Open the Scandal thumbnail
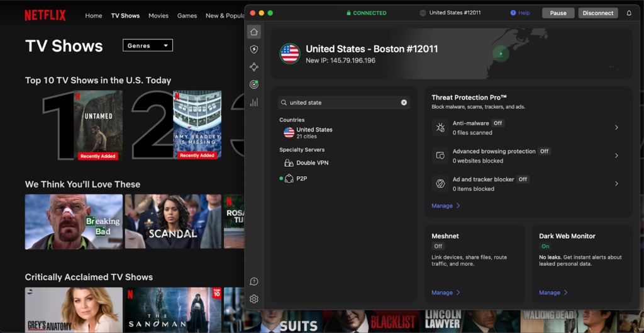The height and width of the screenshot is (333, 644). [173, 222]
